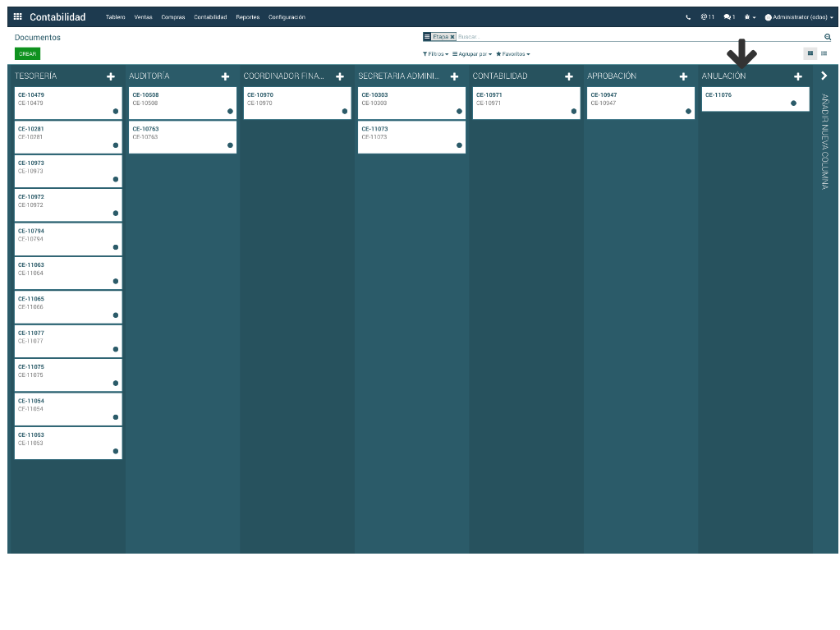Switch to the list view
The height and width of the screenshot is (630, 840).
pyautogui.click(x=824, y=53)
